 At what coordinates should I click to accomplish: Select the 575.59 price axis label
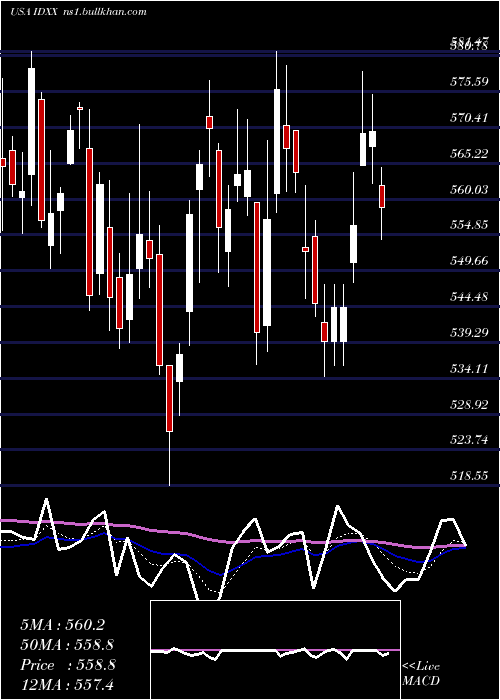470,82
